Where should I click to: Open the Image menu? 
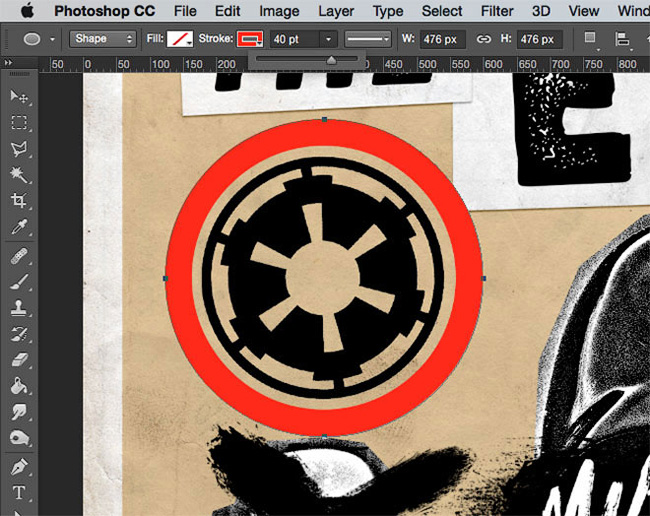279,11
